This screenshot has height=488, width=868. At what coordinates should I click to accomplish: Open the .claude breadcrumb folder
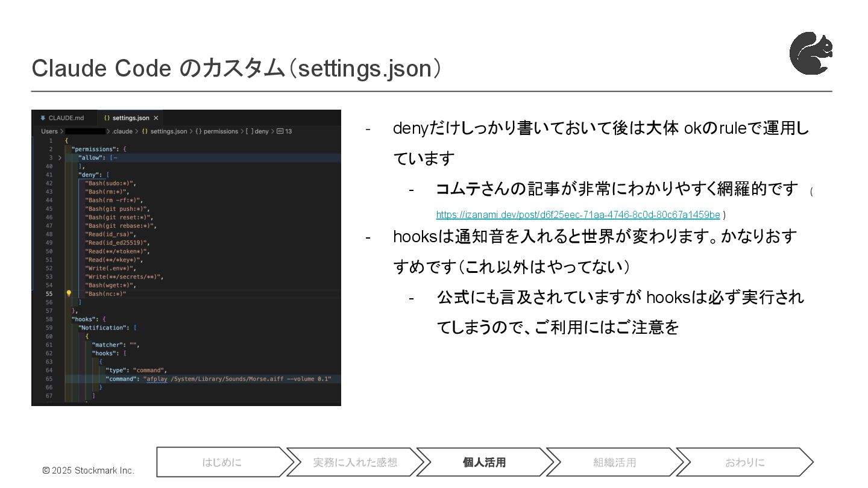point(122,131)
